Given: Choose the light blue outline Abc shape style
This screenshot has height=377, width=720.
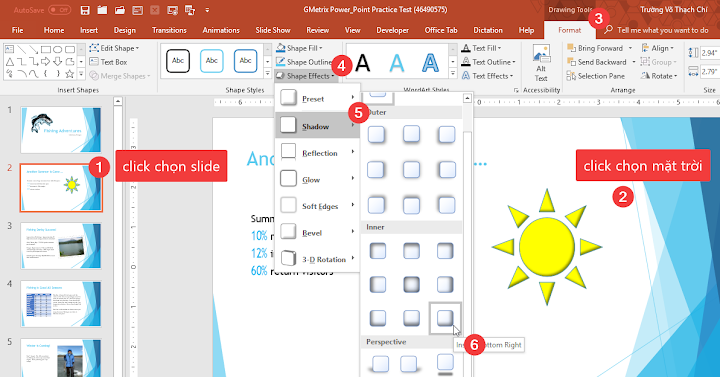Looking at the screenshot, I should pyautogui.click(x=212, y=61).
